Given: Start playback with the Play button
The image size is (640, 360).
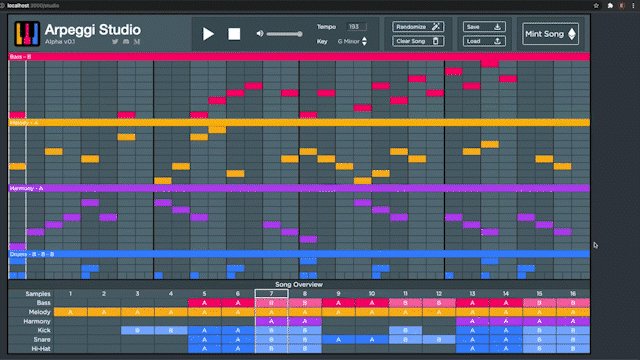Looking at the screenshot, I should [208, 34].
